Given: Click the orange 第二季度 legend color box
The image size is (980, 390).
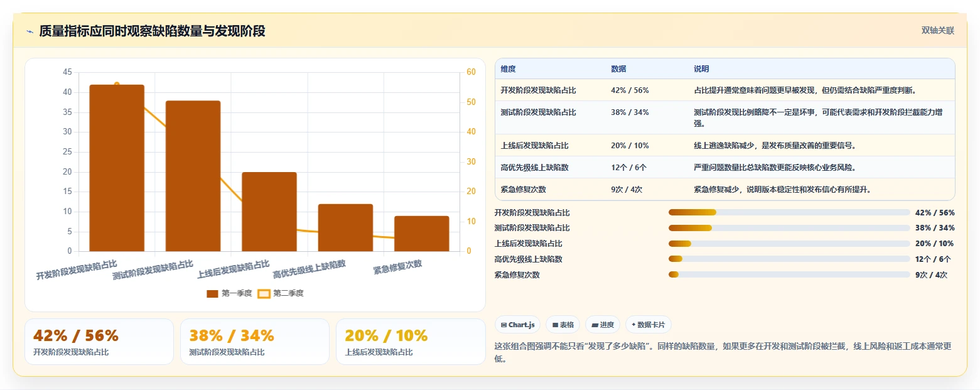Looking at the screenshot, I should (x=264, y=293).
